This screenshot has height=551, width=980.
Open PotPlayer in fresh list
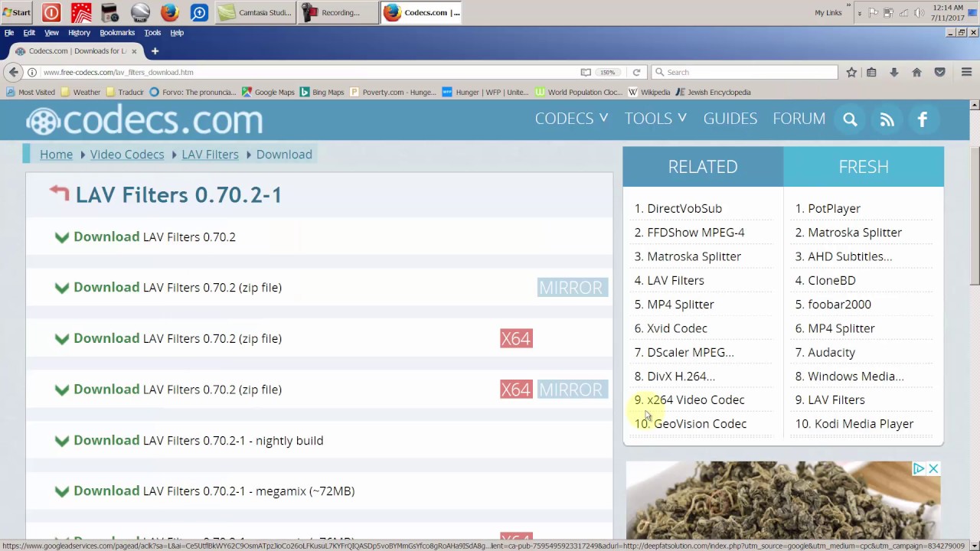(834, 208)
